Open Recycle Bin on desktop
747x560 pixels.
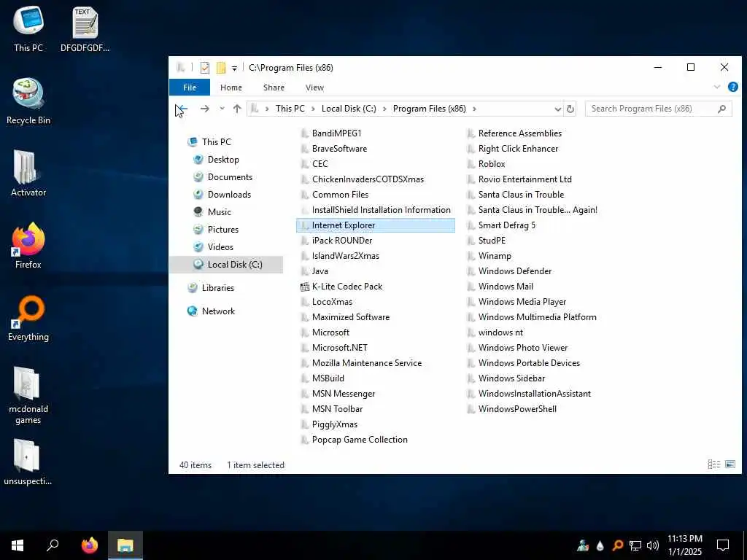click(28, 101)
